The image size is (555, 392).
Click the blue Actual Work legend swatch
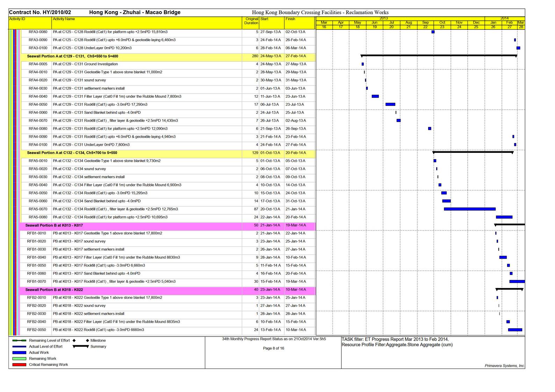19,353
